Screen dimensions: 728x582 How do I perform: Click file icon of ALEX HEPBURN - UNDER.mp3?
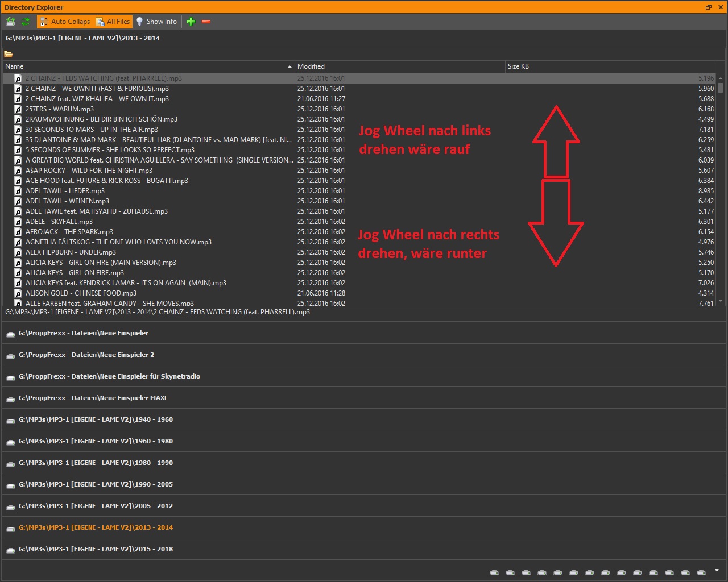(x=18, y=252)
